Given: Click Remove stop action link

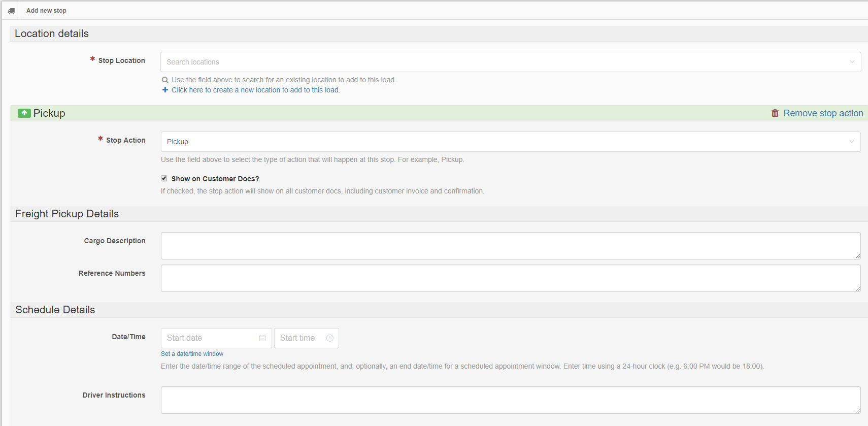Looking at the screenshot, I should pyautogui.click(x=823, y=113).
